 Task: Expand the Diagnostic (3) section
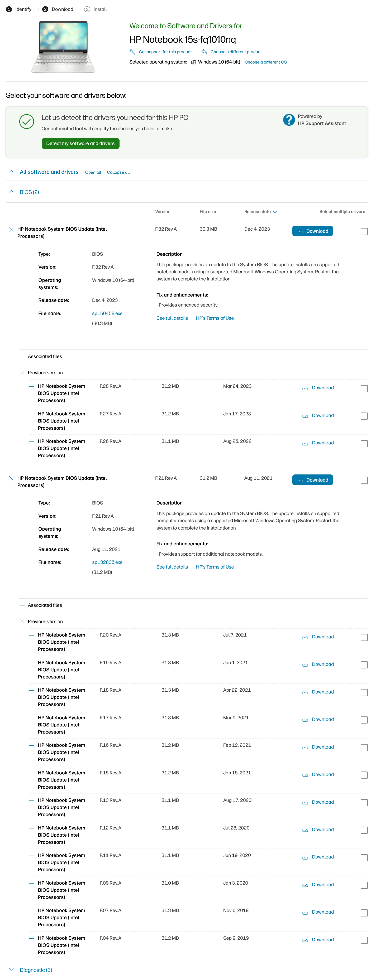point(11,970)
